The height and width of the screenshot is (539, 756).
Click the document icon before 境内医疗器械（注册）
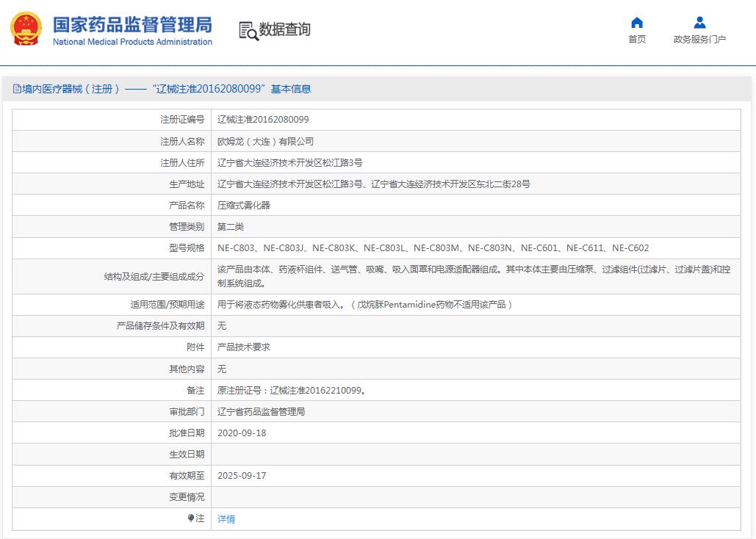[x=16, y=88]
